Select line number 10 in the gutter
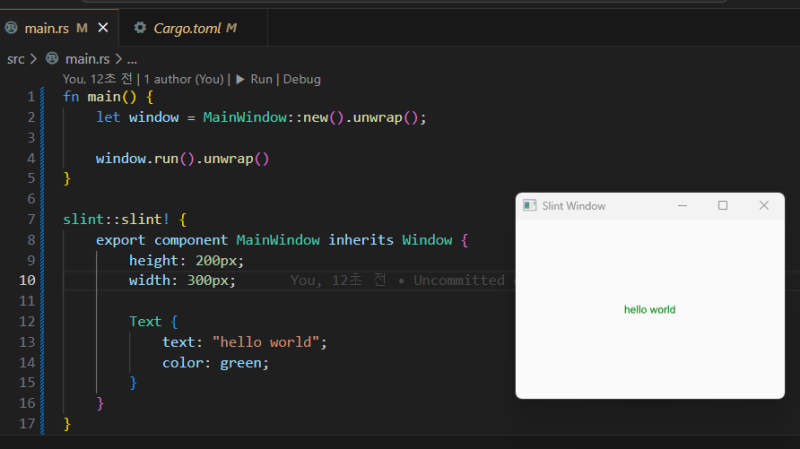The image size is (800, 449). pyautogui.click(x=29, y=280)
